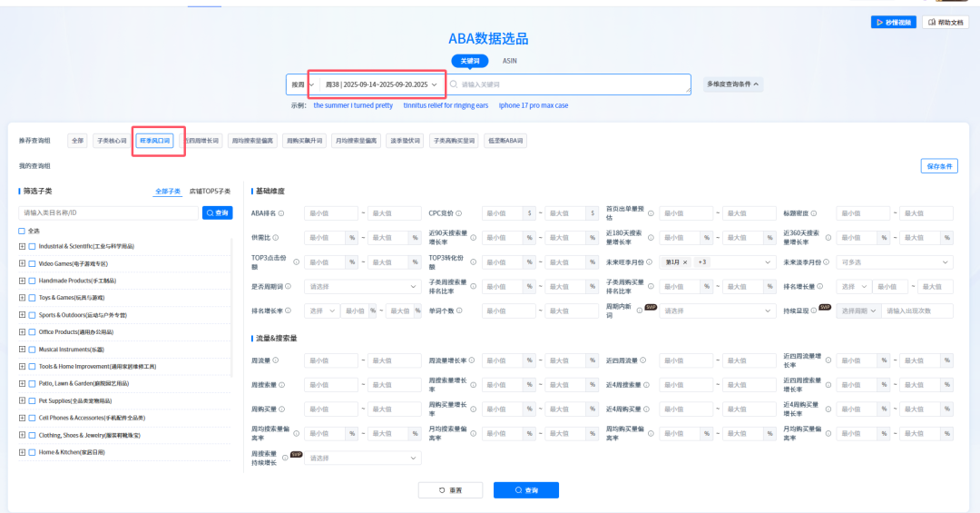980x513 pixels.
Task: Click the info icon next to 周搜索量
Action: [282, 385]
